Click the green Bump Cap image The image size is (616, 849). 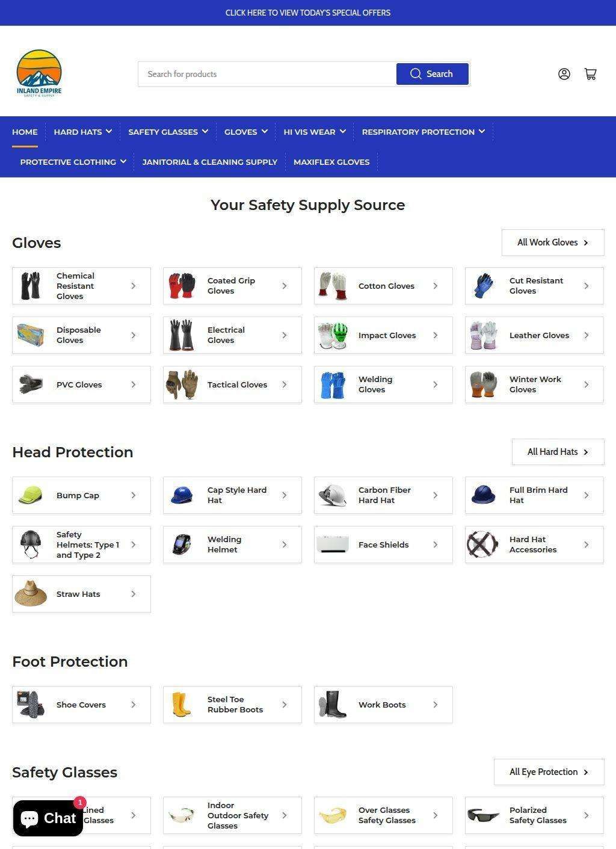point(31,495)
